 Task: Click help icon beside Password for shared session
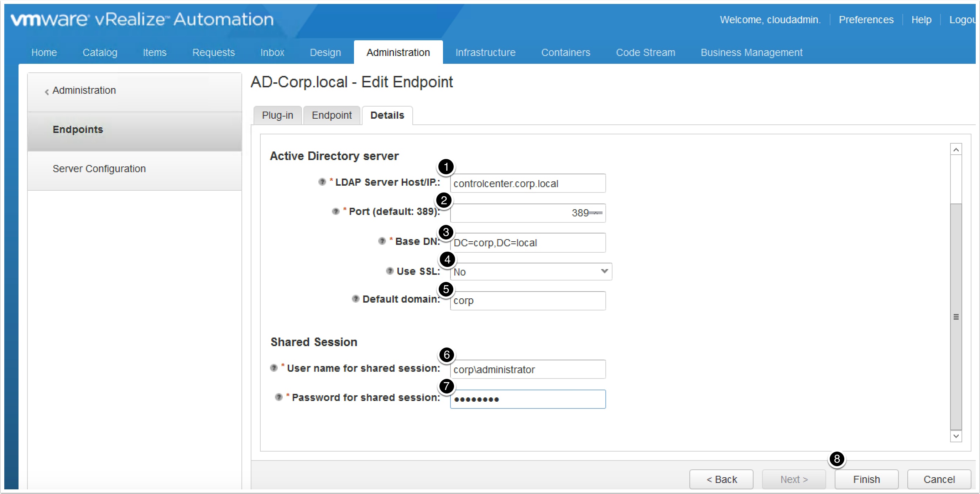pyautogui.click(x=278, y=397)
